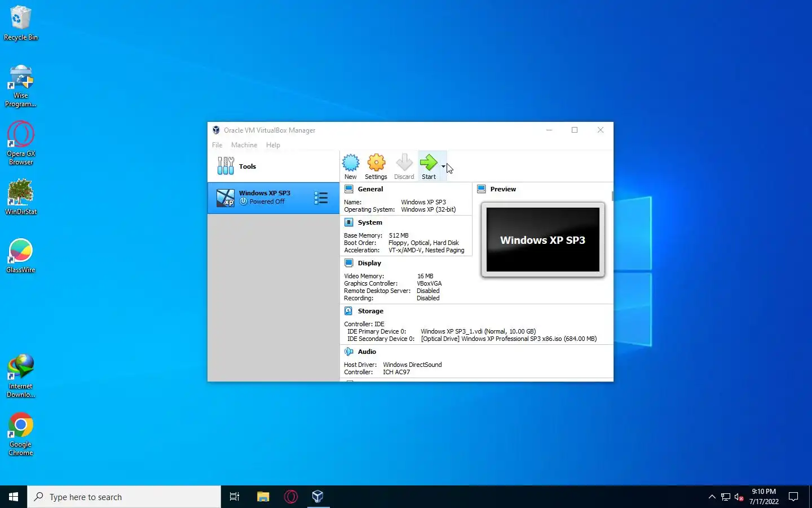Open the machine tools list menu icon
Viewport: 812px width, 508px height.
tap(321, 198)
